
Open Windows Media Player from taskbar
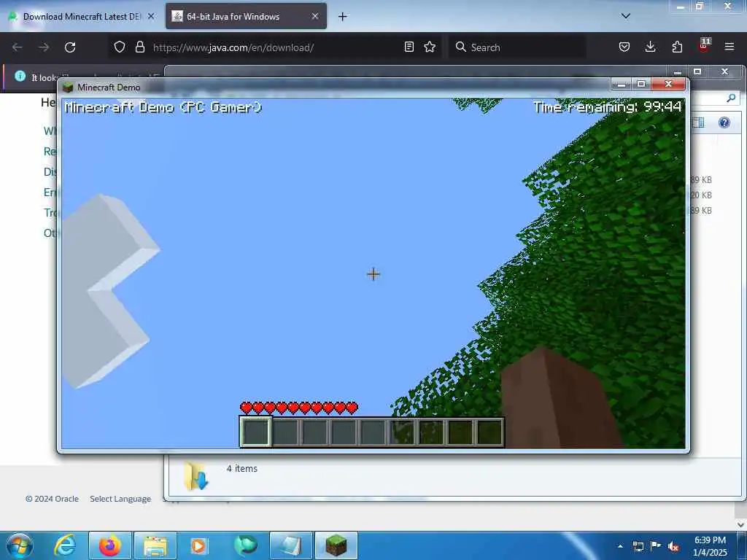click(198, 545)
